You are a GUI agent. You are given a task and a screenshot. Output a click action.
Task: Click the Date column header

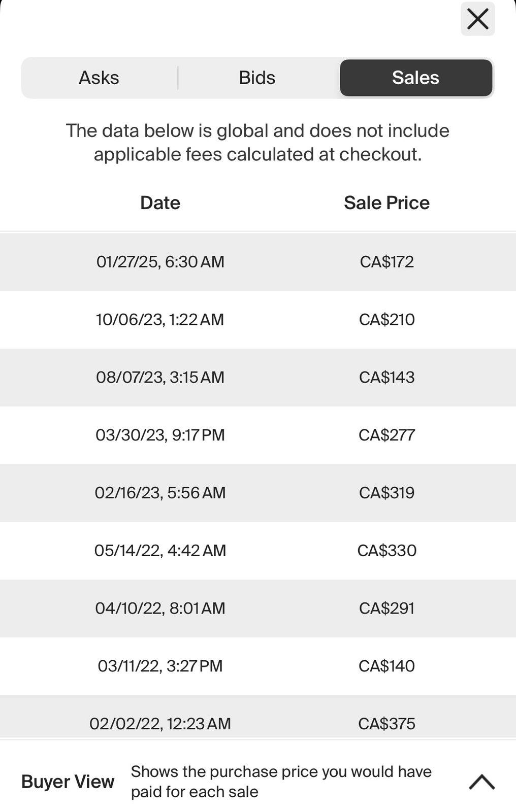pyautogui.click(x=160, y=203)
